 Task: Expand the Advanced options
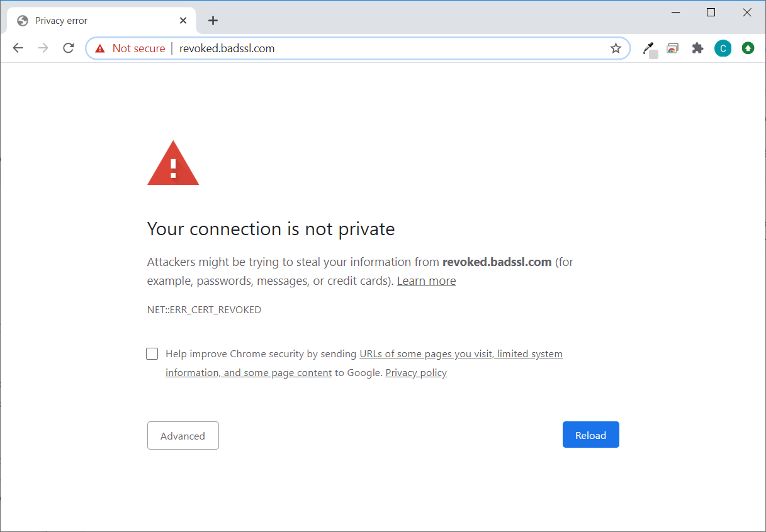(x=183, y=435)
